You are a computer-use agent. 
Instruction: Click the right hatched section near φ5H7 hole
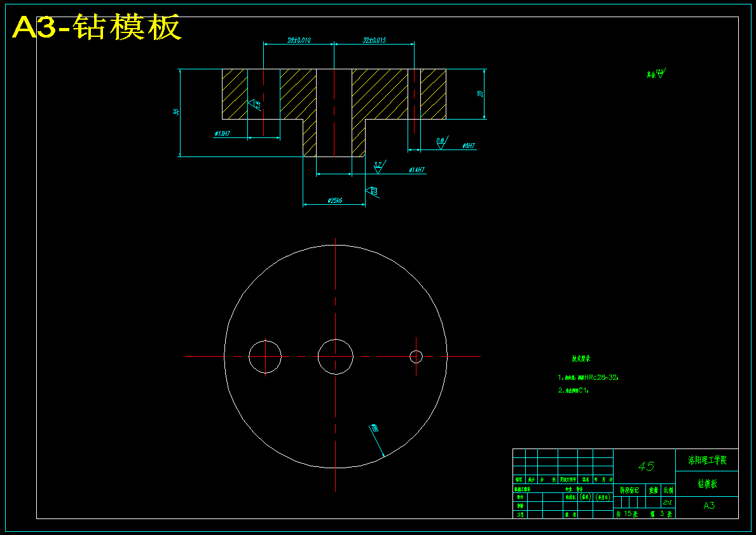tap(433, 94)
